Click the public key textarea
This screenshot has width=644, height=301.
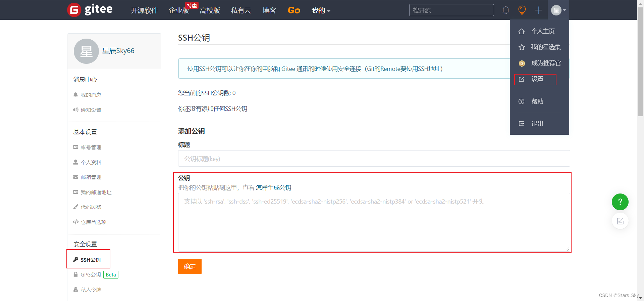click(374, 222)
